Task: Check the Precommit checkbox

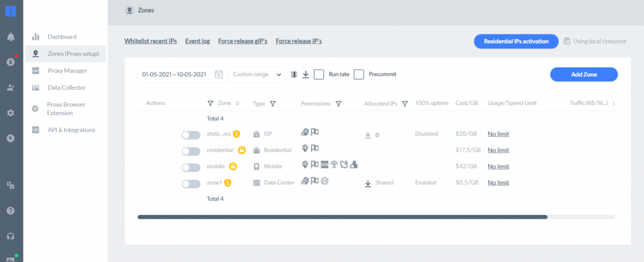Action: (x=359, y=74)
